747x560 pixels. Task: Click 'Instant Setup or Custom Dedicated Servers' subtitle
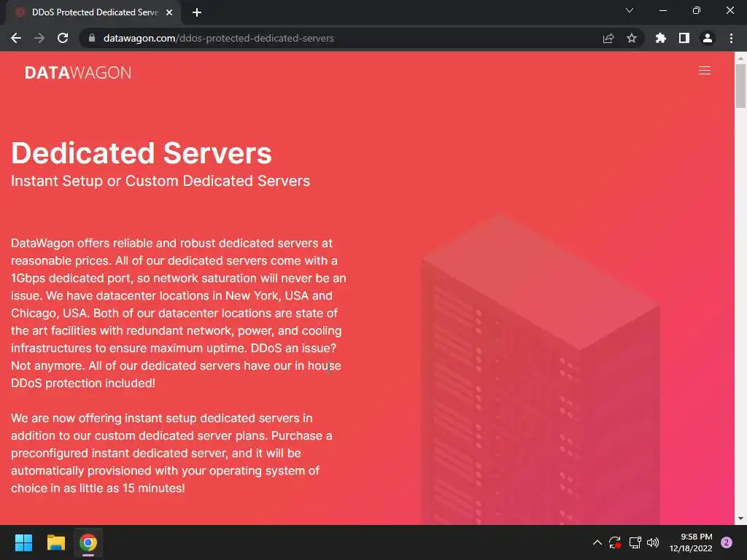pyautogui.click(x=160, y=181)
